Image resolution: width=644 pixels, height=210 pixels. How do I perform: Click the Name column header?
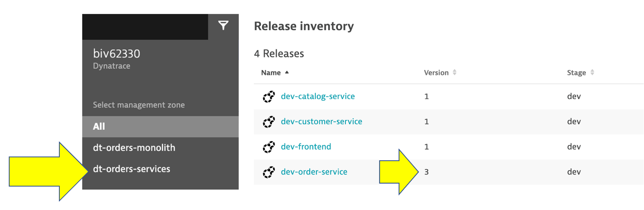click(x=271, y=73)
